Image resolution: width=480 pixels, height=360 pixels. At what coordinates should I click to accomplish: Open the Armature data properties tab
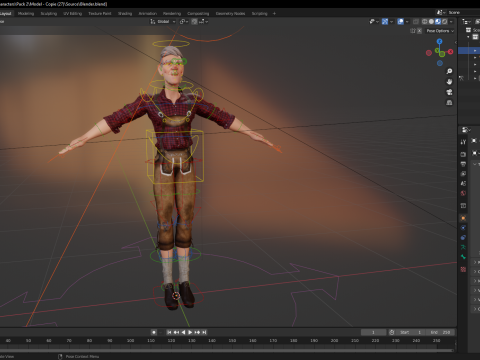coord(463,247)
